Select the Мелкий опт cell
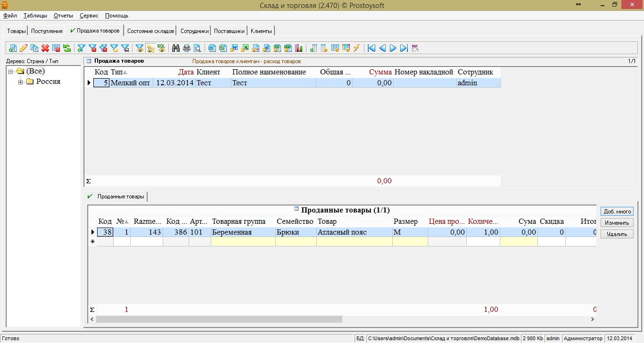The height and width of the screenshot is (343, 644). coord(131,83)
